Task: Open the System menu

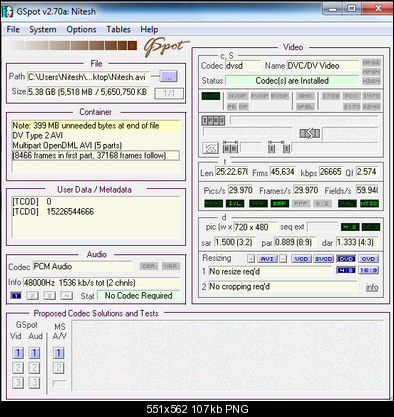Action: pyautogui.click(x=43, y=29)
